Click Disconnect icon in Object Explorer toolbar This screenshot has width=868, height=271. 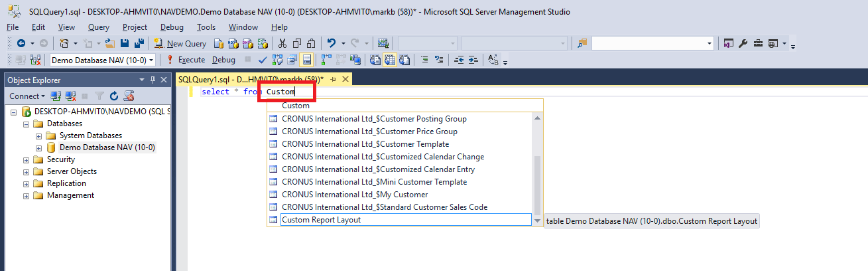(x=70, y=96)
